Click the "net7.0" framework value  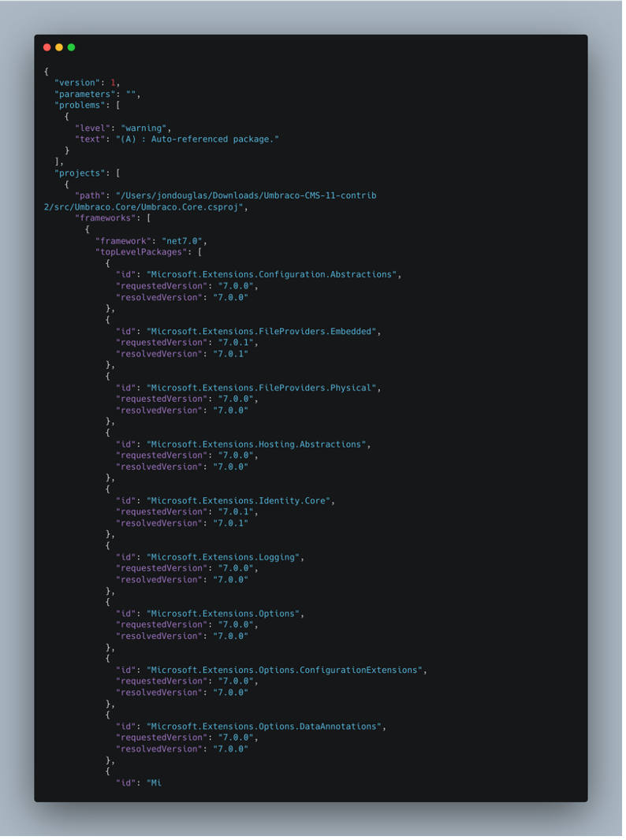pyautogui.click(x=184, y=240)
